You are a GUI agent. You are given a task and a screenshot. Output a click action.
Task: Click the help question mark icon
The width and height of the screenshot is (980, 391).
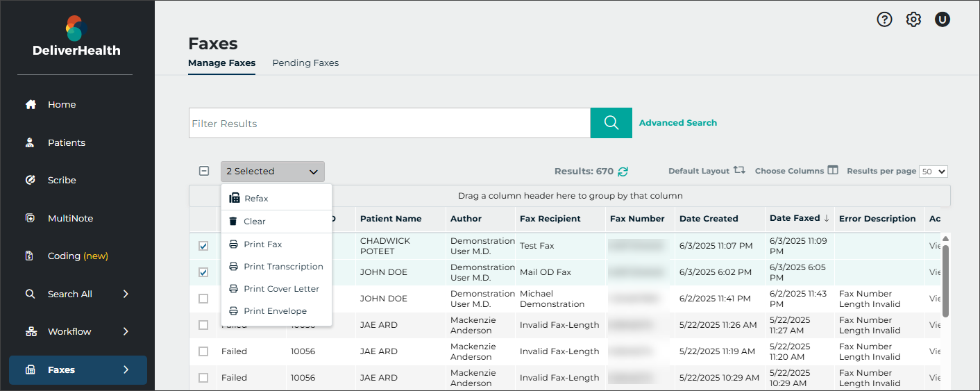(x=884, y=19)
